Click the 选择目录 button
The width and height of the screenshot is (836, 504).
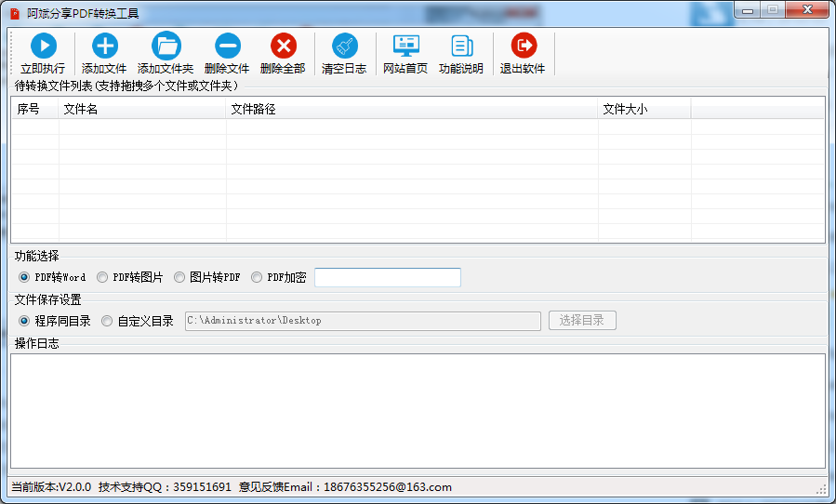(x=582, y=321)
